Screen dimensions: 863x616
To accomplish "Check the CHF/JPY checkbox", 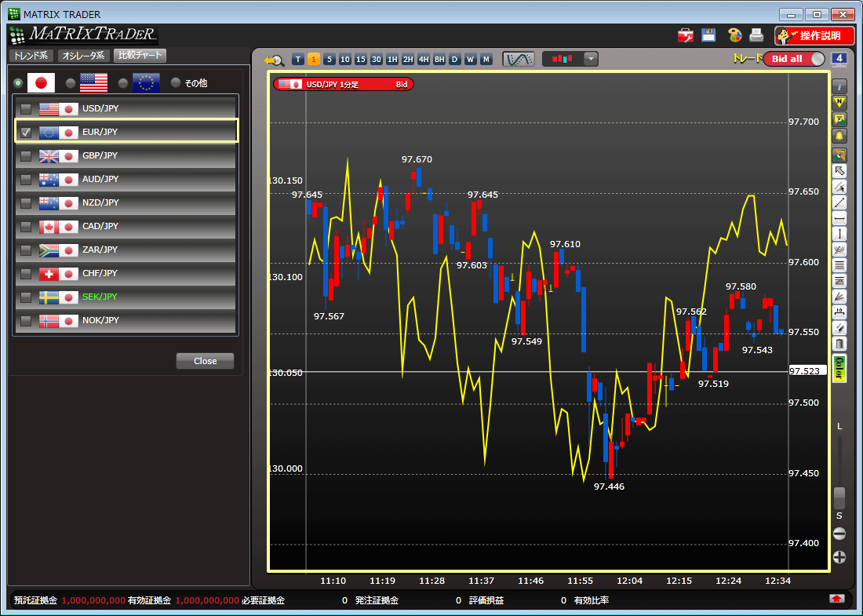I will [x=26, y=274].
